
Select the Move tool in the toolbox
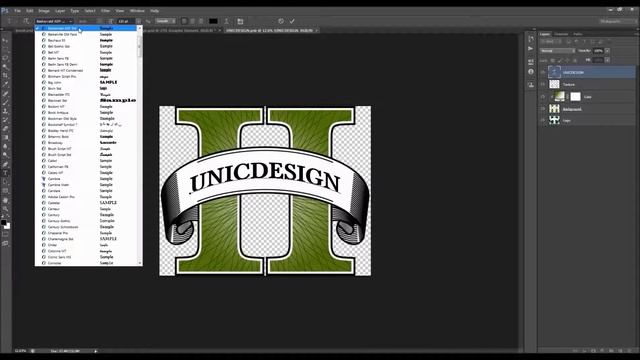[5, 40]
